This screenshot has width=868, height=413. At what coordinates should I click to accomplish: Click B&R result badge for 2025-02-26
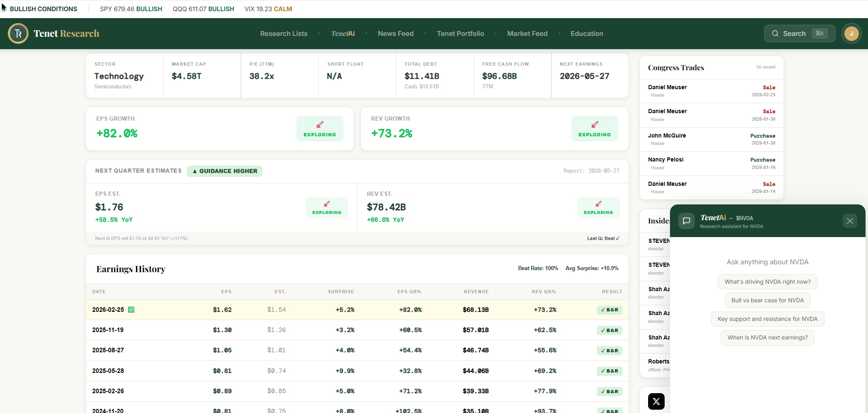609,392
